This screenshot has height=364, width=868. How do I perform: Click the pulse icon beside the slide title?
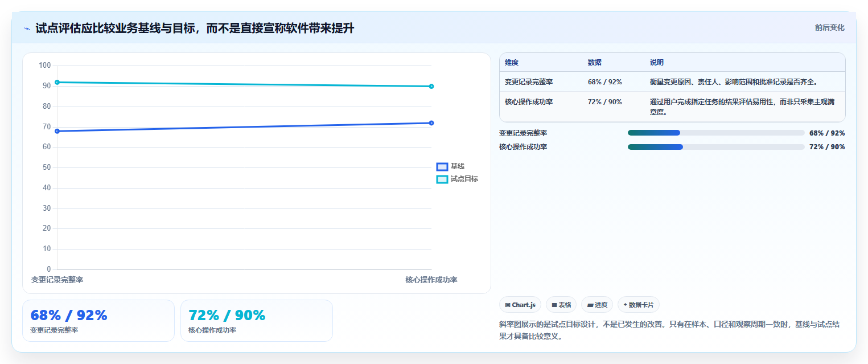pyautogui.click(x=27, y=28)
